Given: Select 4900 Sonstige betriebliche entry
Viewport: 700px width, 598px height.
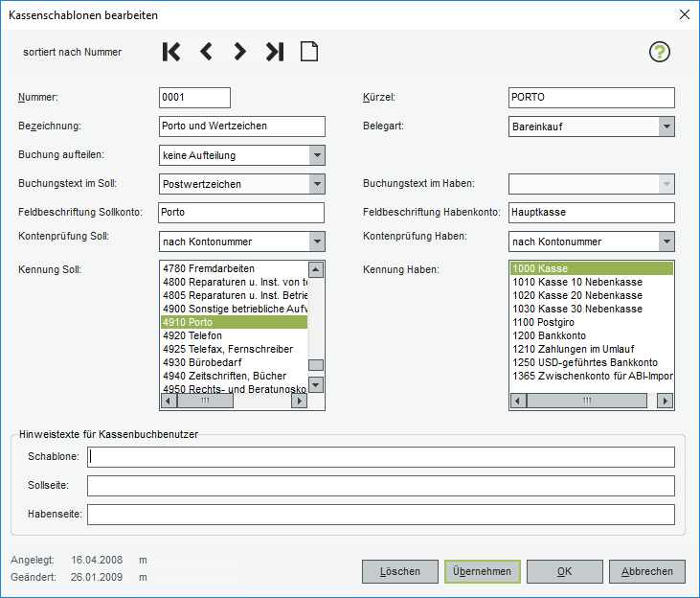Looking at the screenshot, I should (234, 309).
